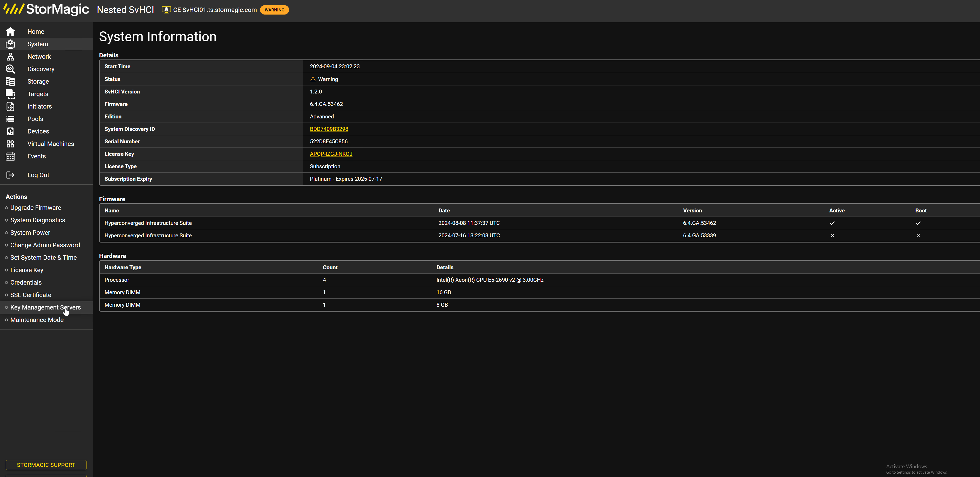Click the Initiators icon in sidebar

(10, 107)
